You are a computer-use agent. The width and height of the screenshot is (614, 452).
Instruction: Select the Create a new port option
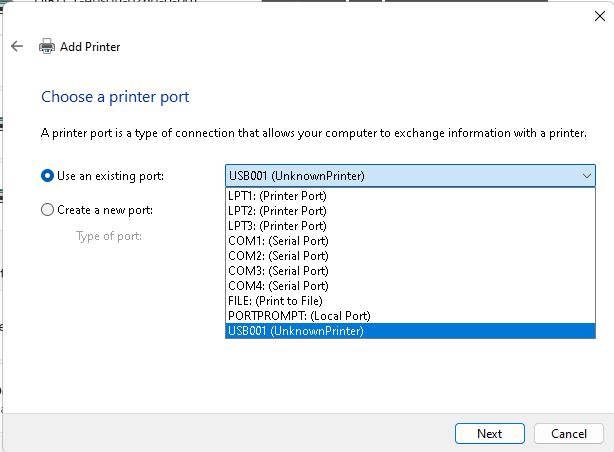(47, 210)
